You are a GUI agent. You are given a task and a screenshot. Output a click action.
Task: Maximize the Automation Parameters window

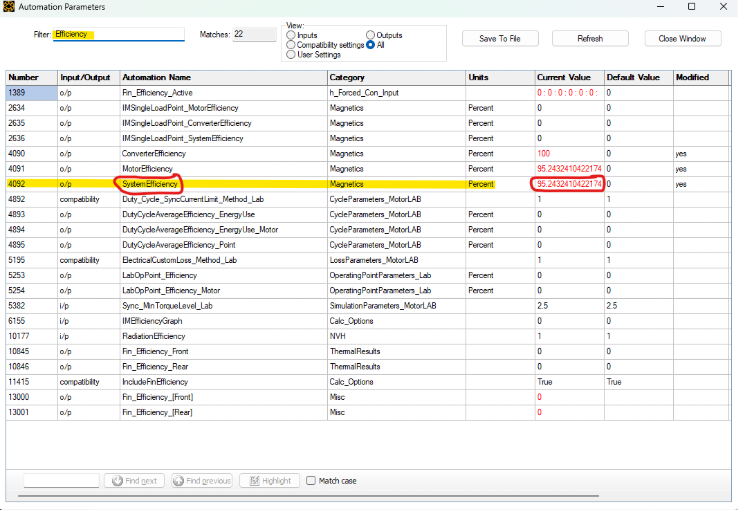coord(691,7)
